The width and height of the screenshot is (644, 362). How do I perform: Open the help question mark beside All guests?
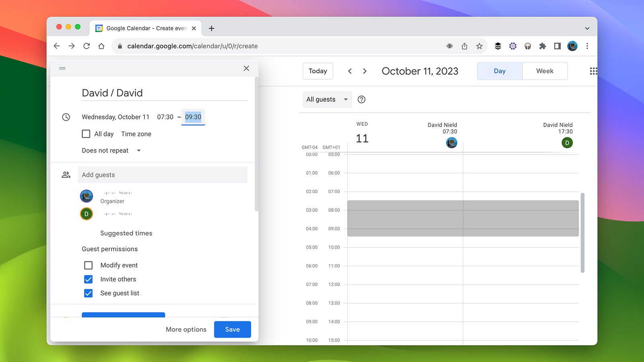point(361,99)
